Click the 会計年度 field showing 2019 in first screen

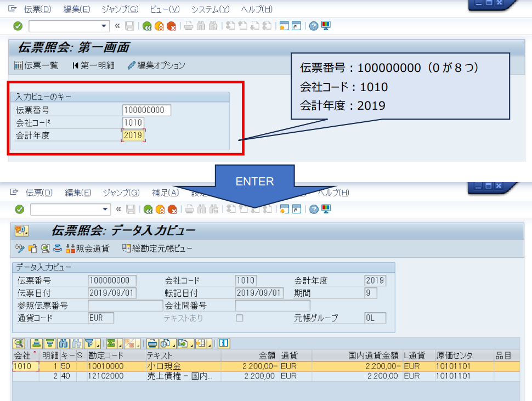click(x=133, y=135)
